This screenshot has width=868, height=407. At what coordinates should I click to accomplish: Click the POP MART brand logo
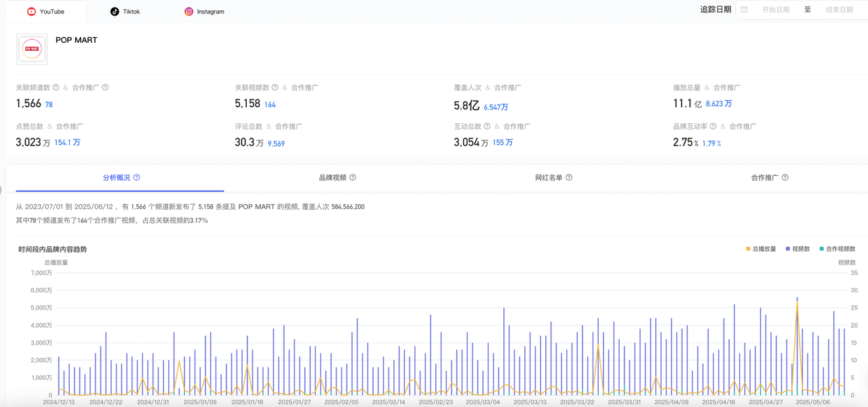pyautogui.click(x=32, y=49)
